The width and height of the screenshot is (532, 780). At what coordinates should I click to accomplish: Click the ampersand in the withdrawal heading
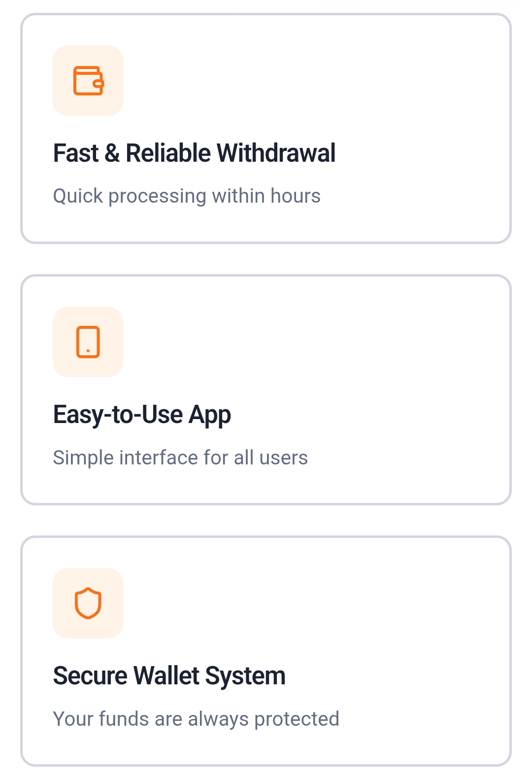(x=112, y=153)
